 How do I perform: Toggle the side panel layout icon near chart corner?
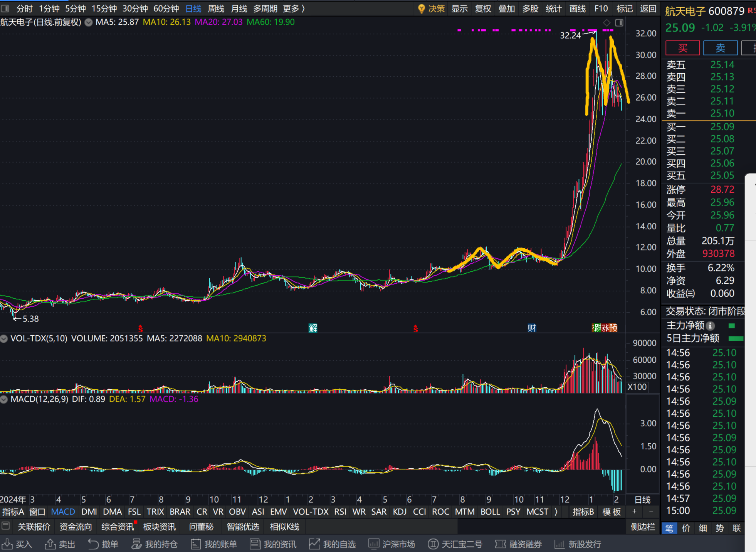(619, 23)
